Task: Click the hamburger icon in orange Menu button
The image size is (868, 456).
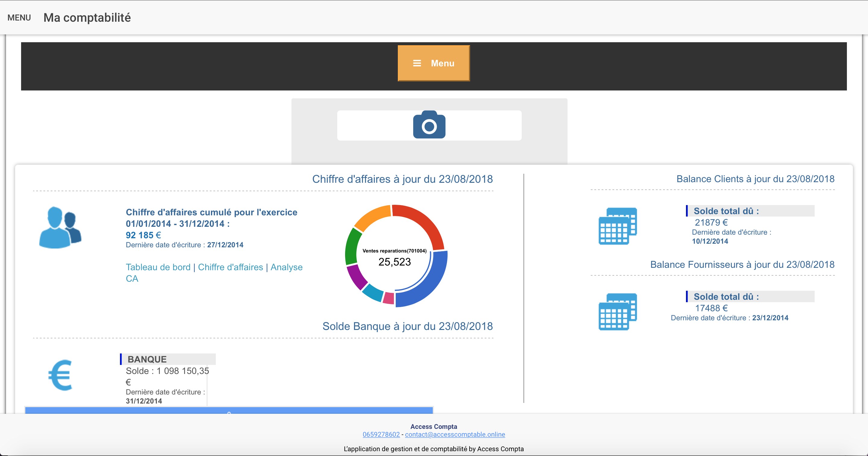Action: pyautogui.click(x=417, y=63)
